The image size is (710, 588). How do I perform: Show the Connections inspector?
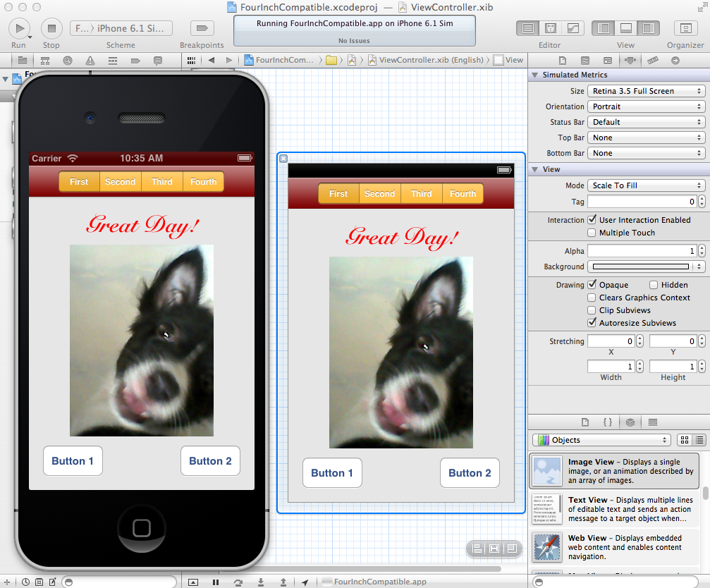click(x=675, y=60)
